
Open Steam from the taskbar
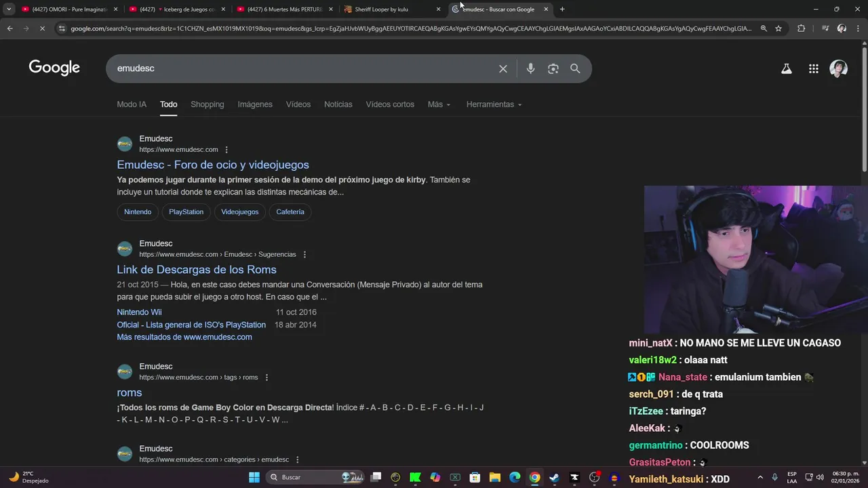click(x=554, y=477)
